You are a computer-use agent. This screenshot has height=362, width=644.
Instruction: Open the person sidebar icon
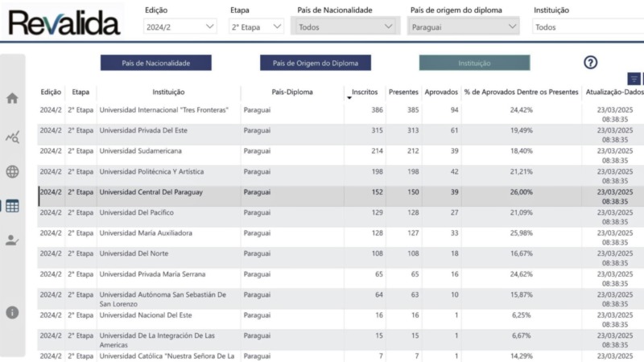[12, 240]
